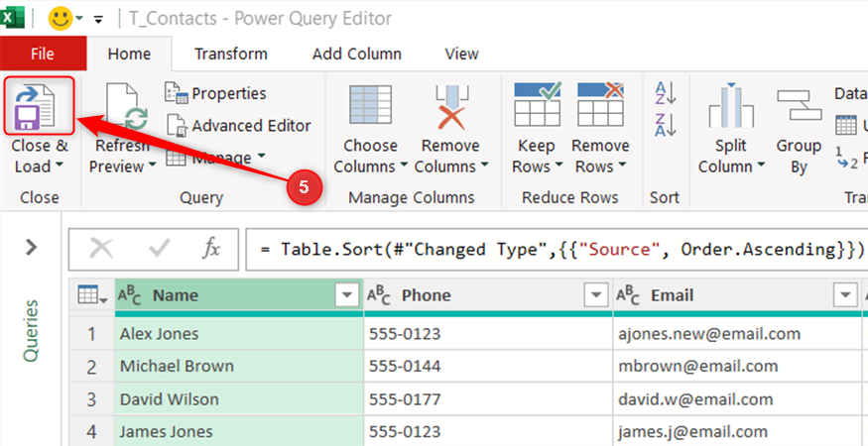
Task: Open the Quick Access Toolbar customize arrow
Action: [99, 20]
